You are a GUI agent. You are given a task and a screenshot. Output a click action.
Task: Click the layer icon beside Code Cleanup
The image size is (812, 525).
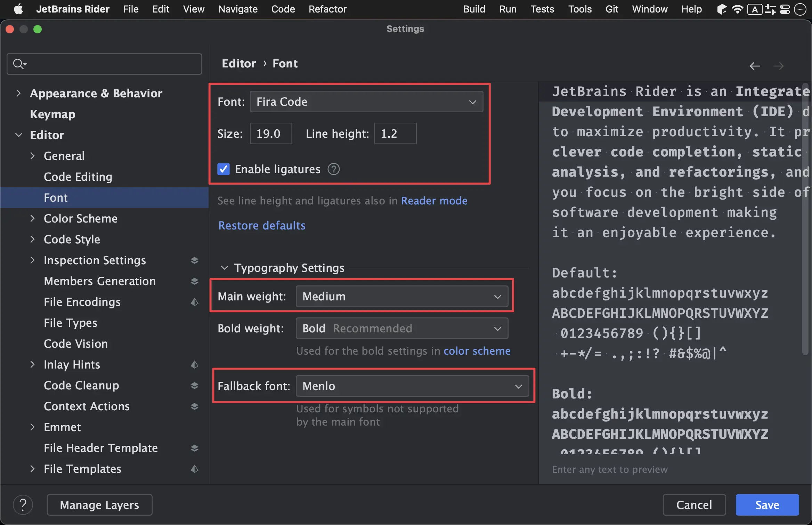195,386
